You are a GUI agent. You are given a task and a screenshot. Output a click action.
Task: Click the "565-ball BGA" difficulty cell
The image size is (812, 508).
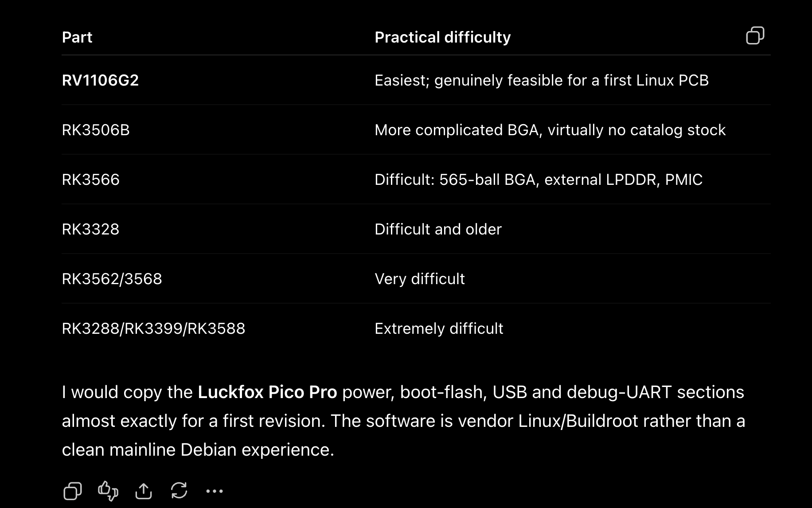(x=539, y=180)
